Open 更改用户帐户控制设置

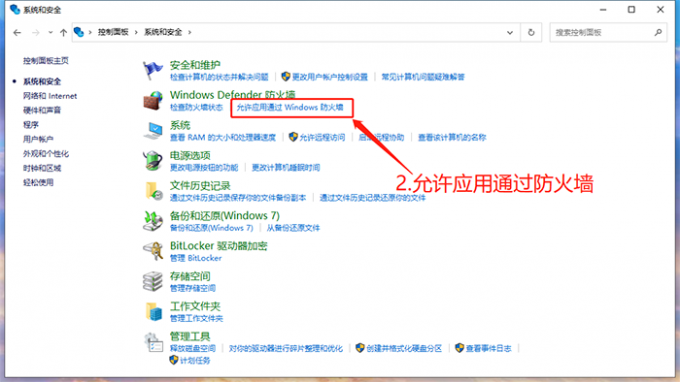click(330, 77)
